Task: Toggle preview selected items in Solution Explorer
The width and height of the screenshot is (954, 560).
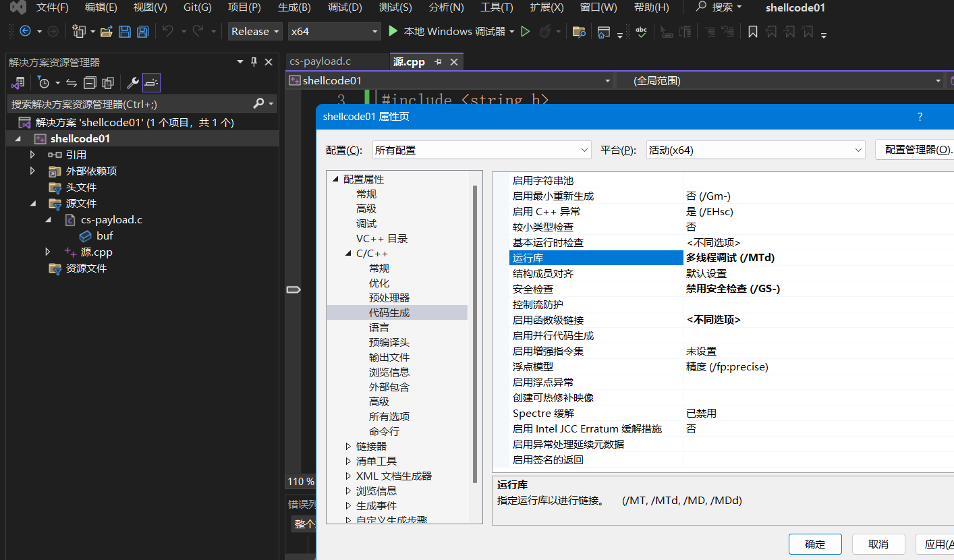Action: pos(151,82)
